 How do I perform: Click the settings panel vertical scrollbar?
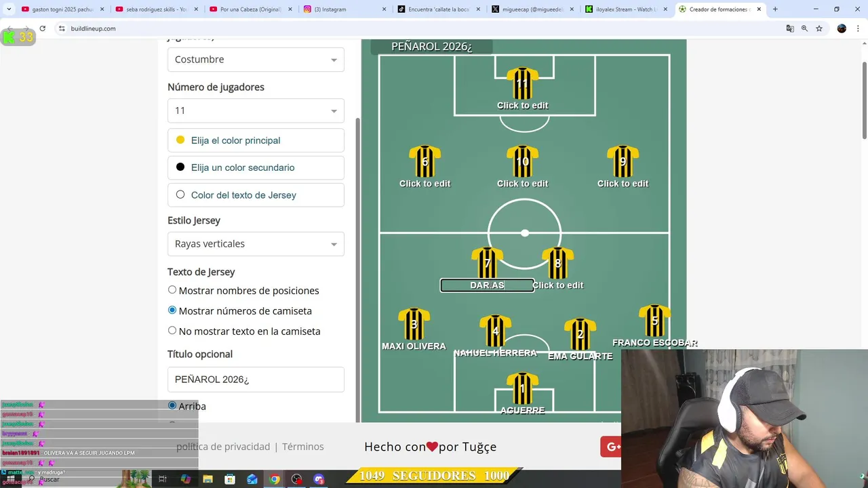357,271
